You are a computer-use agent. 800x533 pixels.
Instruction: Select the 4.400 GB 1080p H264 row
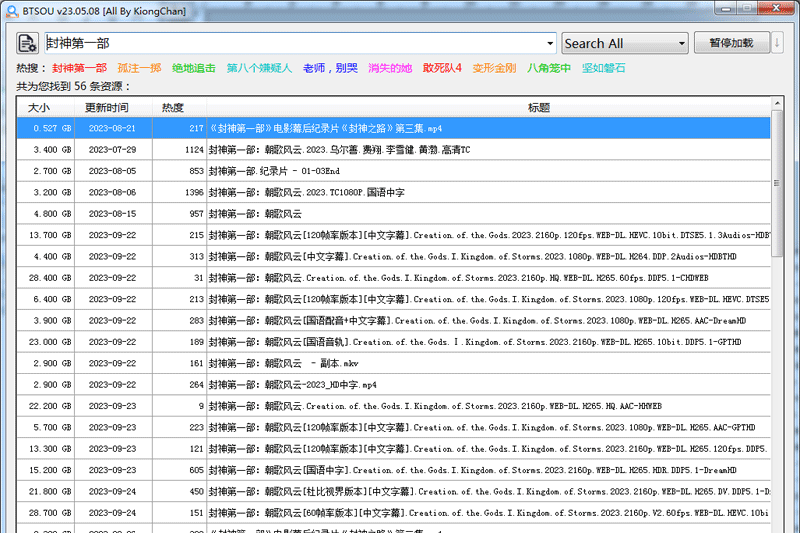(393, 257)
